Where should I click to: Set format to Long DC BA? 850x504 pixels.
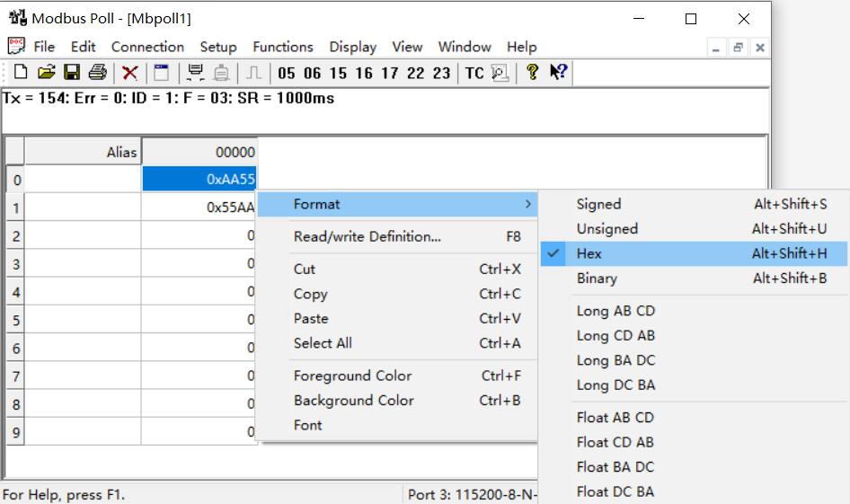click(694, 385)
